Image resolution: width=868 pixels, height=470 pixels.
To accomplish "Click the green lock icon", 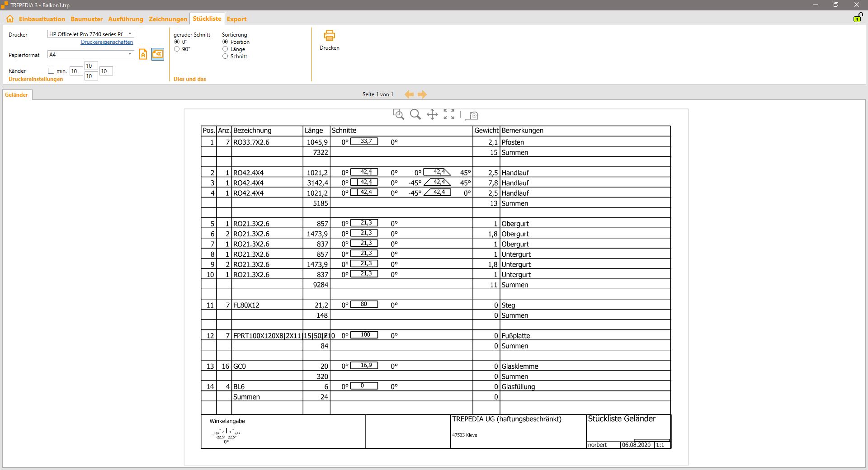I will point(858,18).
